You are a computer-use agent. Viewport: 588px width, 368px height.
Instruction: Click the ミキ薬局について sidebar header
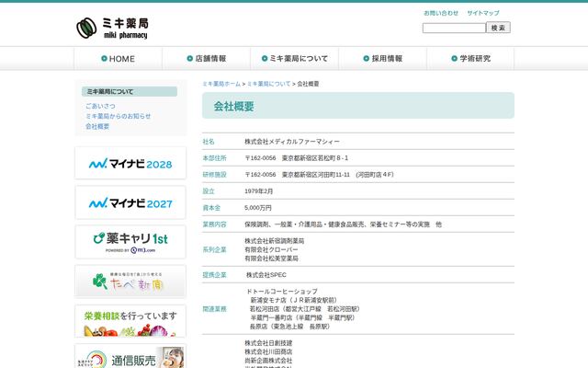pos(130,92)
